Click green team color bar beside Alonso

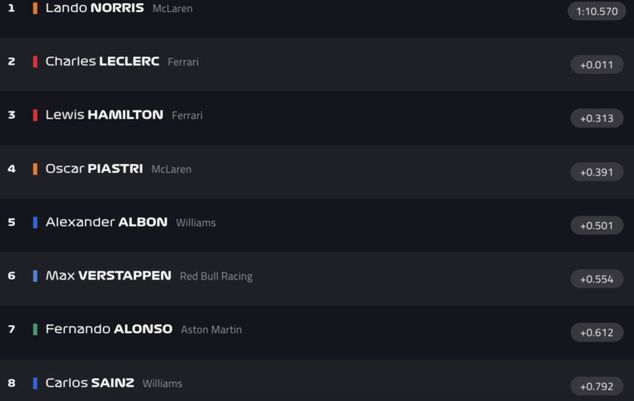tap(35, 329)
